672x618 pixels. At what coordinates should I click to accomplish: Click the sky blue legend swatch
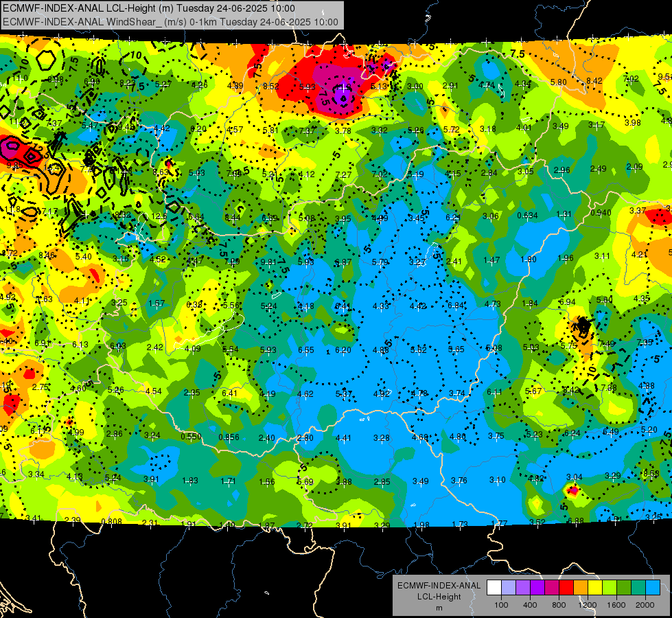point(652,588)
